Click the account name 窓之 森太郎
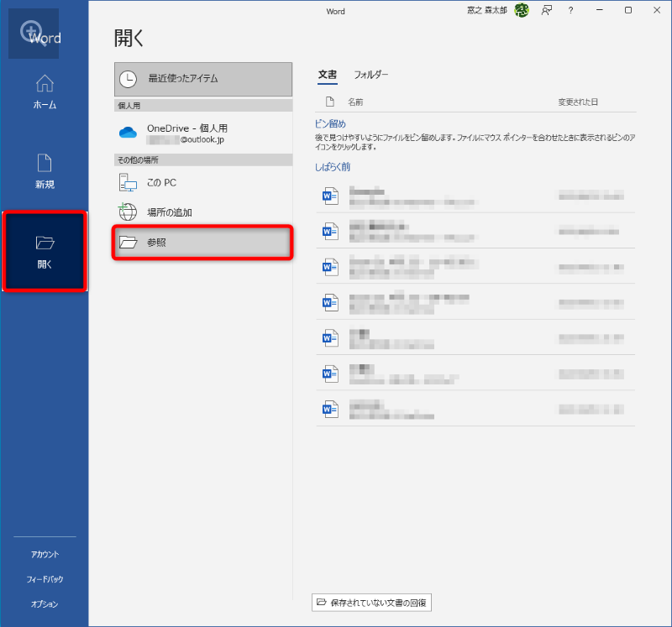The image size is (672, 627). (x=487, y=10)
